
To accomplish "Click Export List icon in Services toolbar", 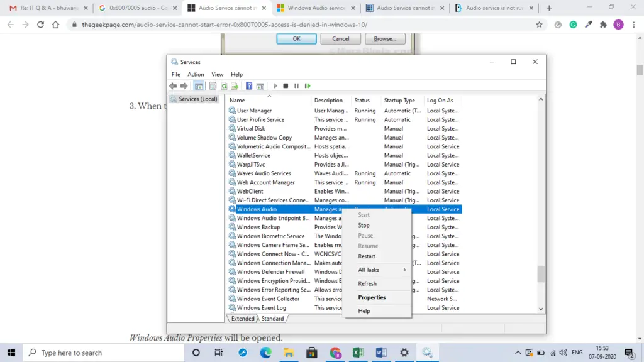I will coord(235,85).
